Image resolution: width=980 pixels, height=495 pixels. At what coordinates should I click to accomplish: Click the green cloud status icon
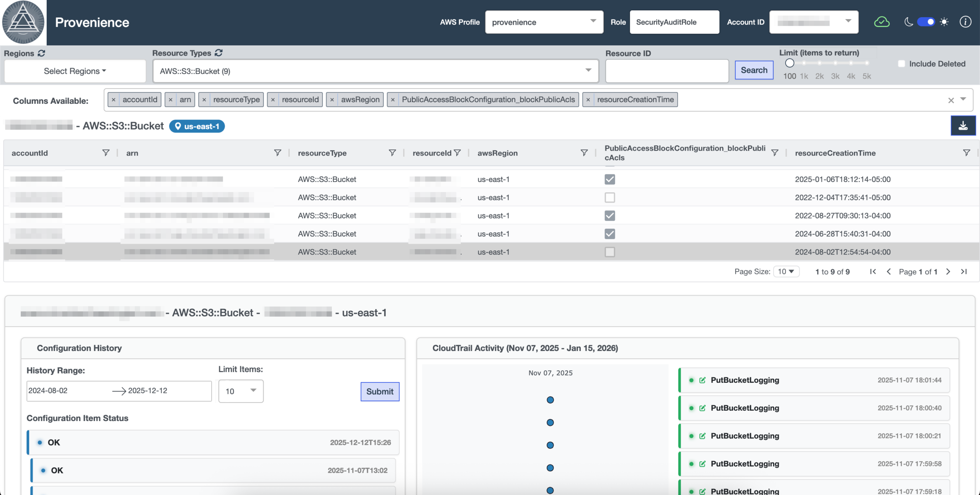click(882, 22)
